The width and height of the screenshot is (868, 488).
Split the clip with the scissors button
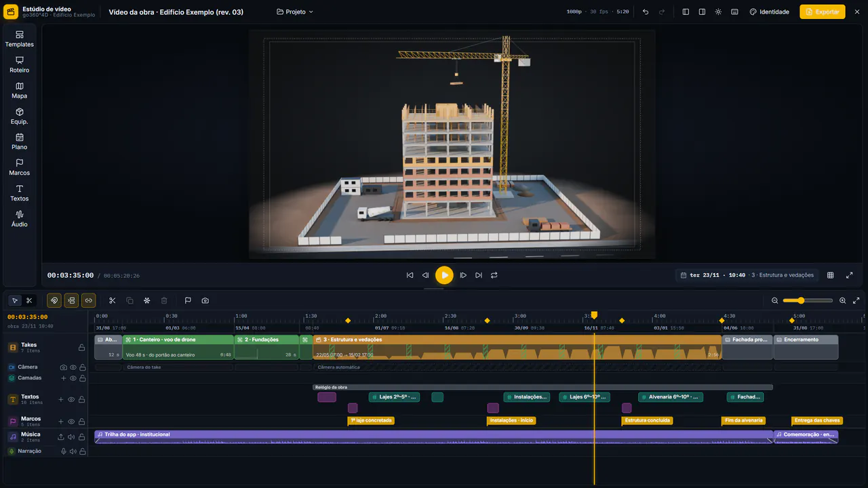tap(113, 300)
